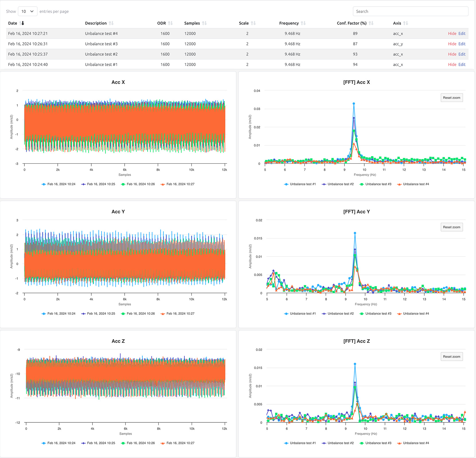The image size is (476, 458).
Task: Open the entries per page dropdown
Action: tap(28, 11)
